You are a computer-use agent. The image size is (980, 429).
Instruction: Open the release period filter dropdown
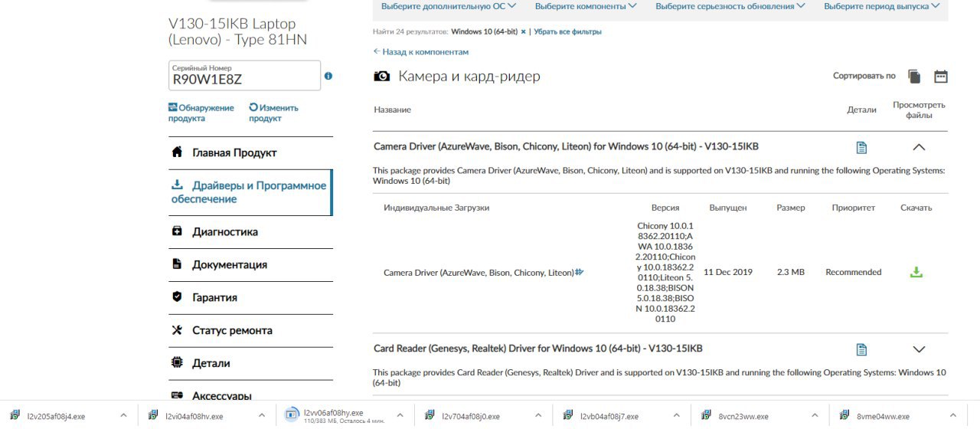(882, 6)
